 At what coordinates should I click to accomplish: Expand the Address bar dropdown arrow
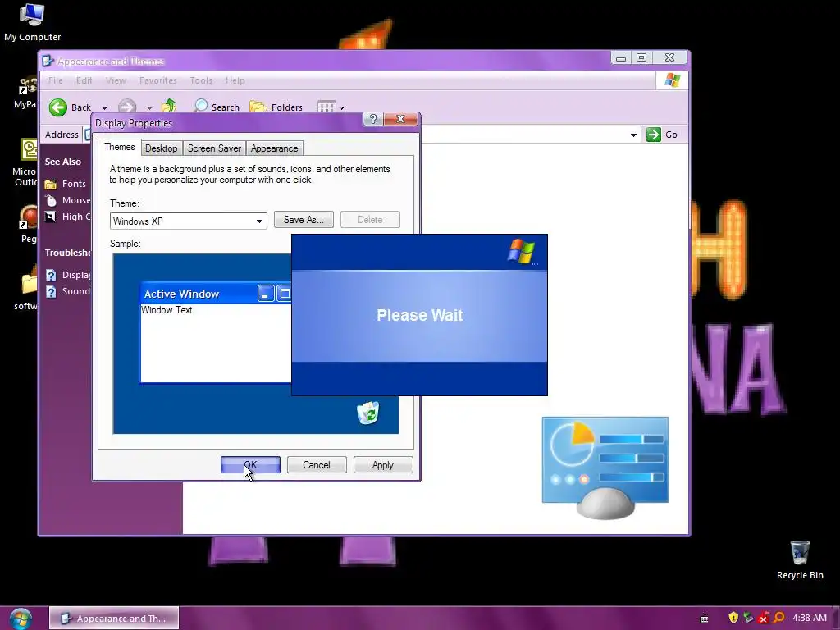(633, 135)
